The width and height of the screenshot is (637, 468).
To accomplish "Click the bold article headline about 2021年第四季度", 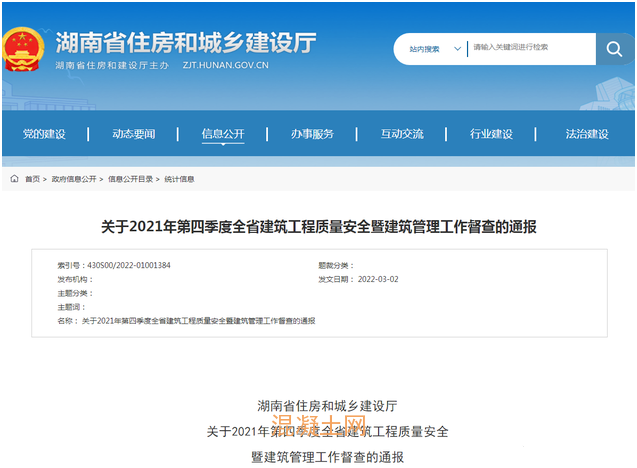I will point(318,227).
